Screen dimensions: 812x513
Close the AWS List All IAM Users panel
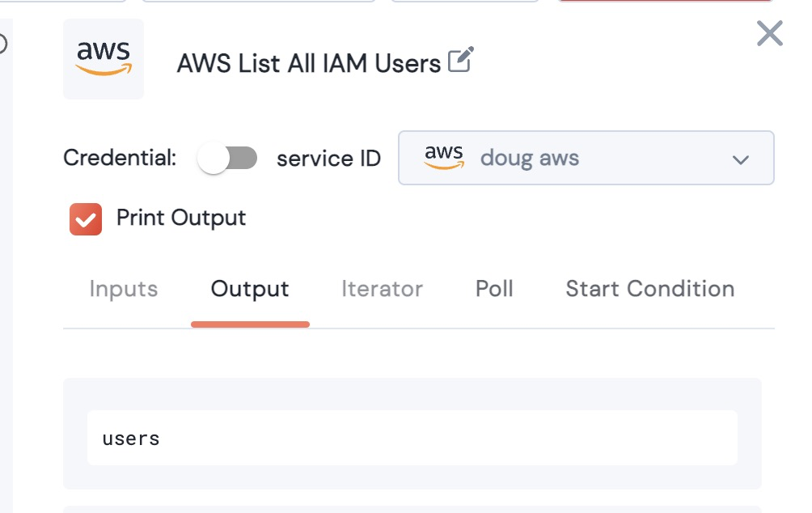tap(769, 33)
